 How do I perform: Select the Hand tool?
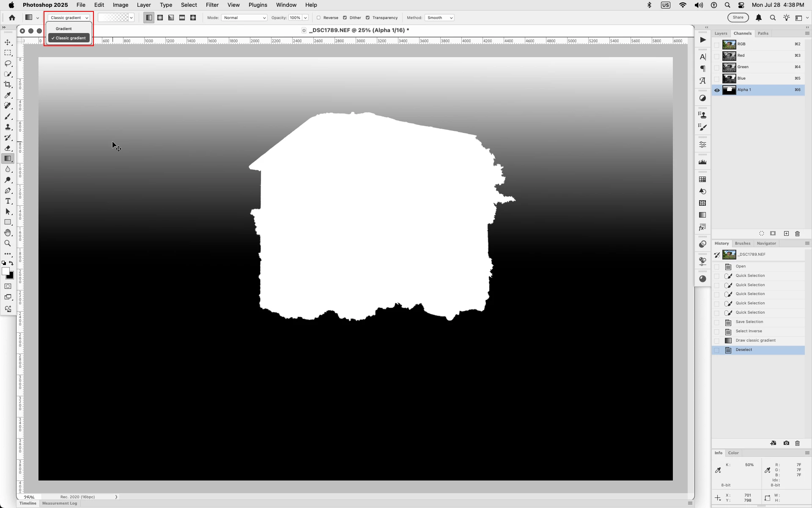tap(8, 233)
